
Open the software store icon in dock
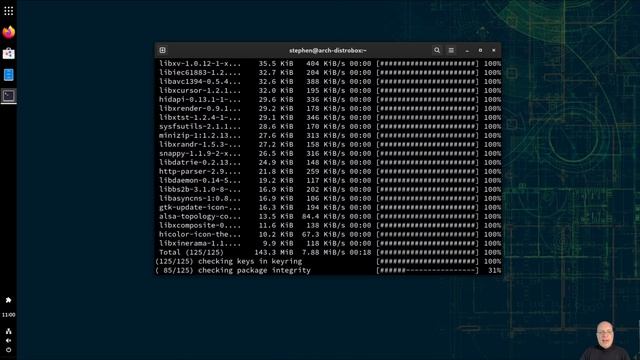(9, 53)
